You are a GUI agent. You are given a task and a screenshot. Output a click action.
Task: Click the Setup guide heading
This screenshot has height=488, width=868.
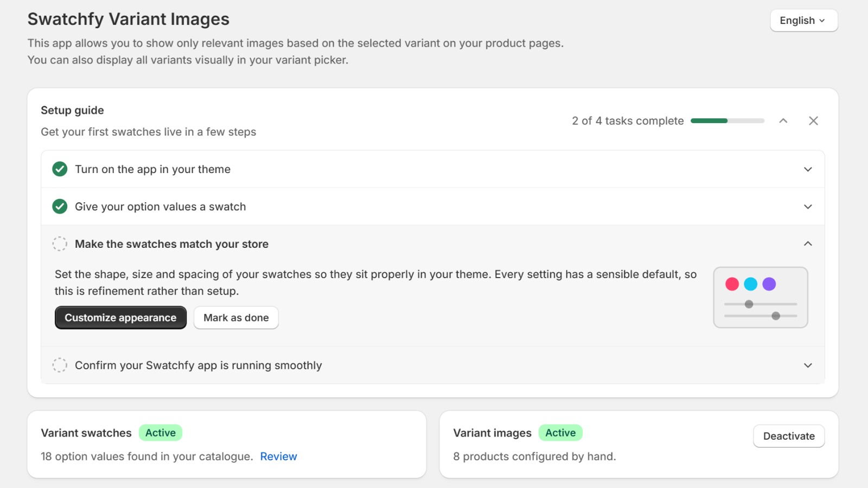tap(72, 110)
